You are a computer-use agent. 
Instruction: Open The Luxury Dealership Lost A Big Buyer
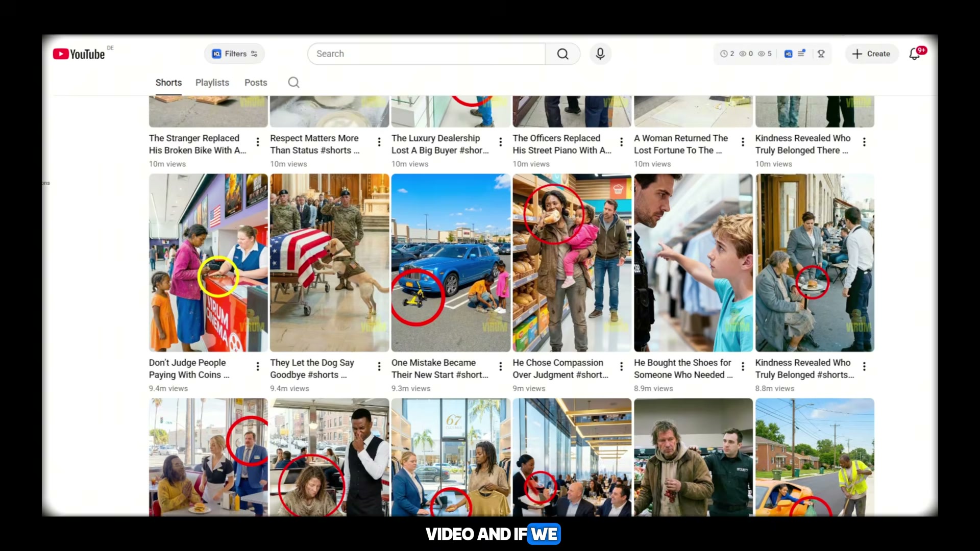click(x=440, y=144)
